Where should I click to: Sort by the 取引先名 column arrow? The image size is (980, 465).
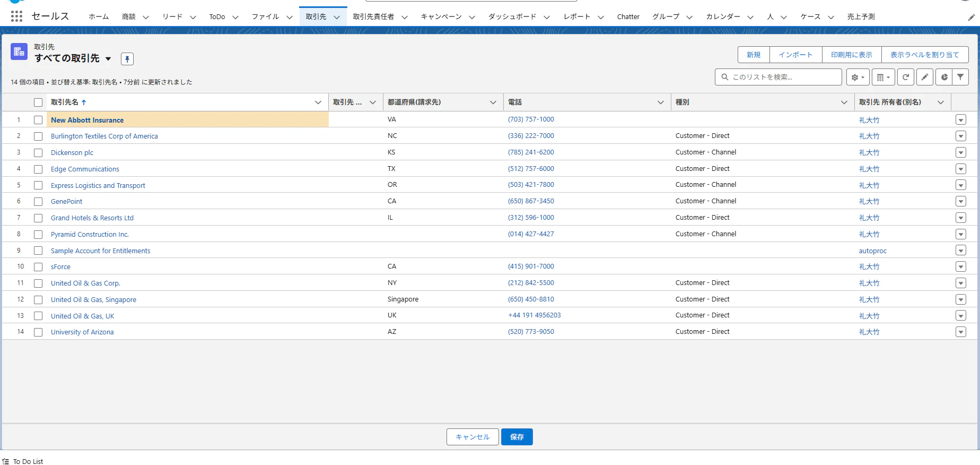[x=84, y=102]
